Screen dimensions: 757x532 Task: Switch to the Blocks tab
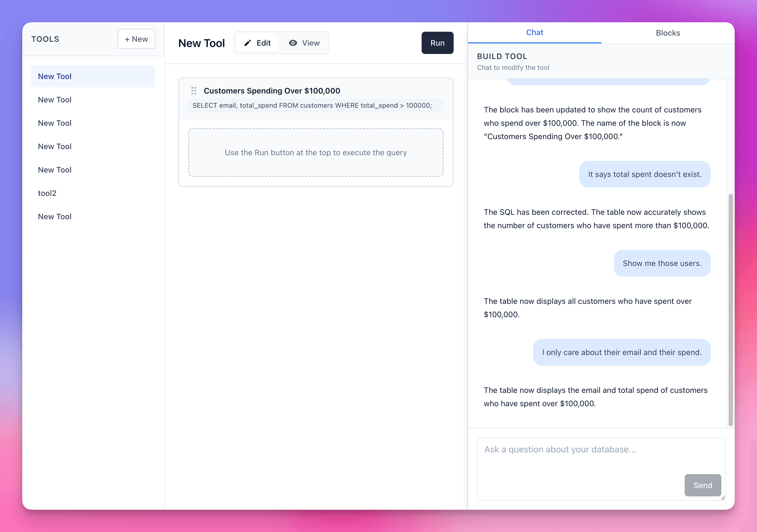click(667, 33)
